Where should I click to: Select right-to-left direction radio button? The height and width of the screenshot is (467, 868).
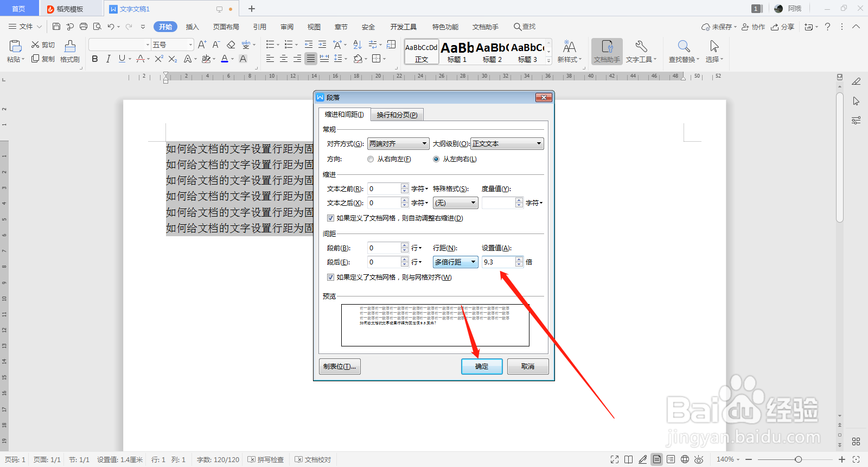[x=371, y=159]
